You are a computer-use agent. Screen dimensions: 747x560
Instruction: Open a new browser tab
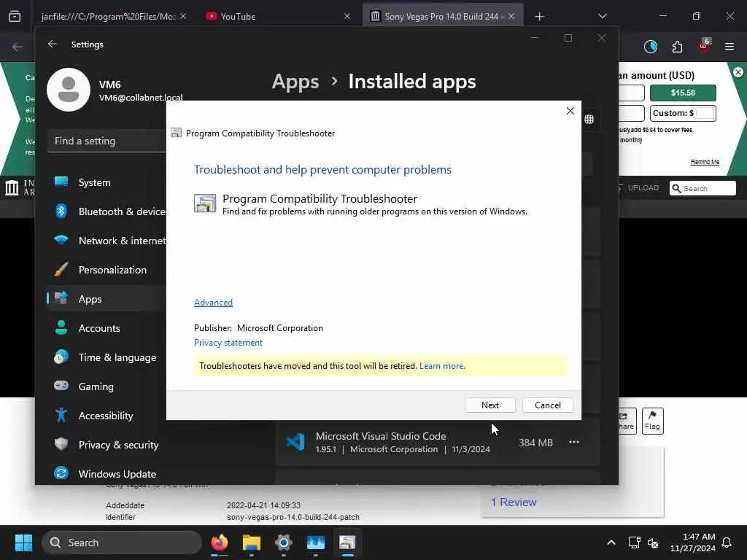tap(539, 17)
